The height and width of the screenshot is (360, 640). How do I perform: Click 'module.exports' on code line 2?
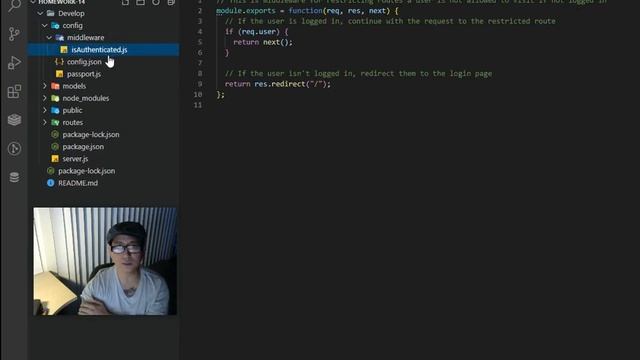[246, 11]
